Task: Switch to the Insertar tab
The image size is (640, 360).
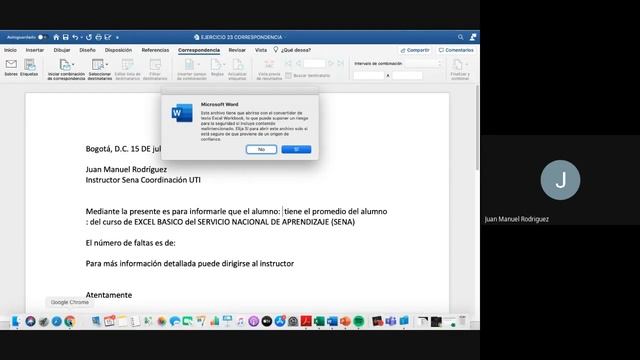Action: tap(35, 50)
